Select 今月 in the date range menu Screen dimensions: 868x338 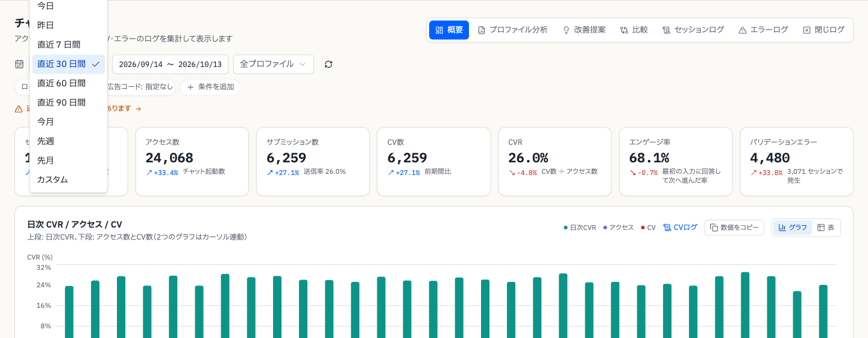point(68,122)
